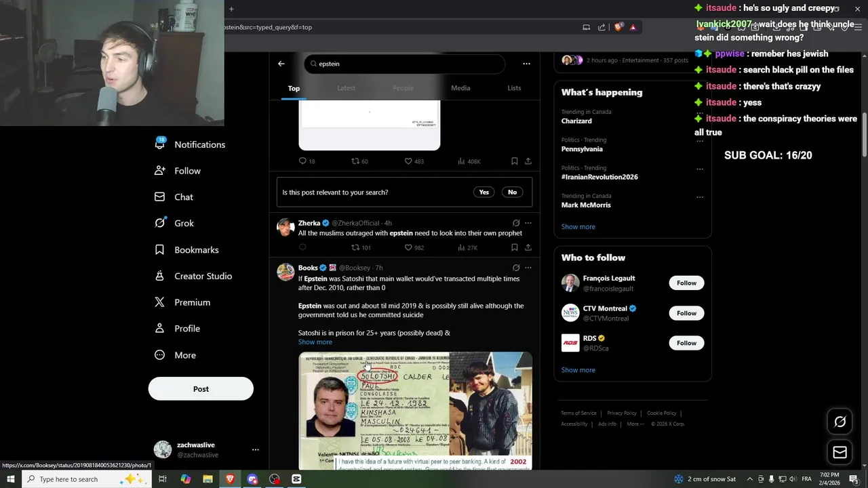Open the Charizard trending topic
868x488 pixels.
click(576, 121)
